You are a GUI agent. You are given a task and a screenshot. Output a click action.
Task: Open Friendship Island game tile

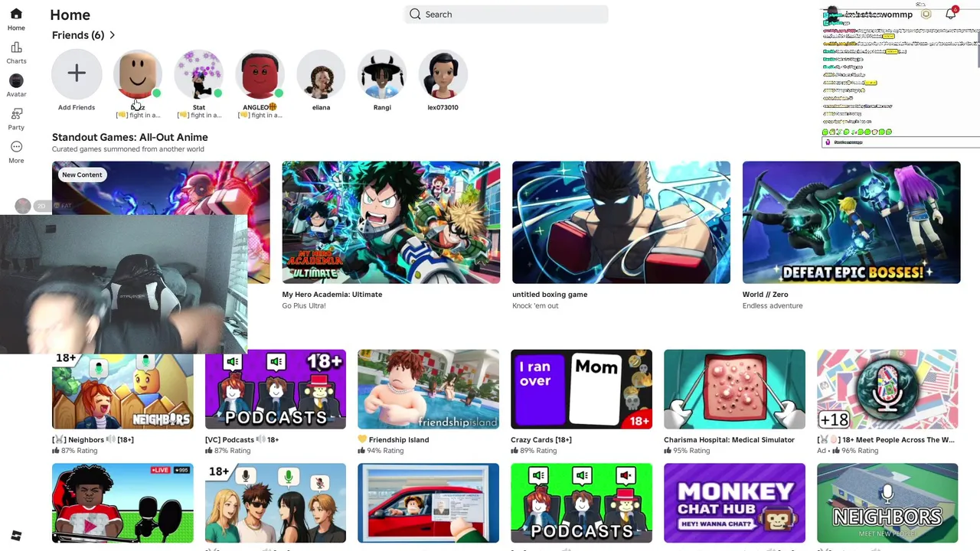click(x=429, y=389)
